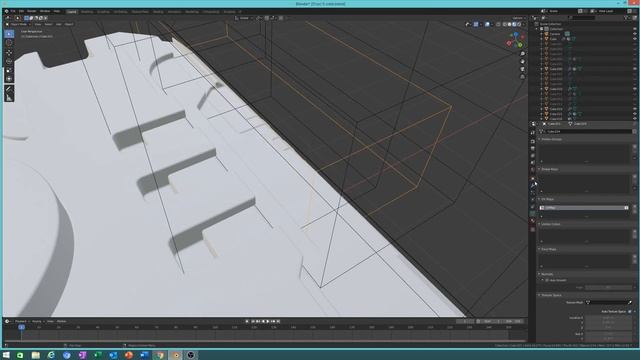Select the Scale tool
Screen dimensions: 640x360
pos(9,70)
